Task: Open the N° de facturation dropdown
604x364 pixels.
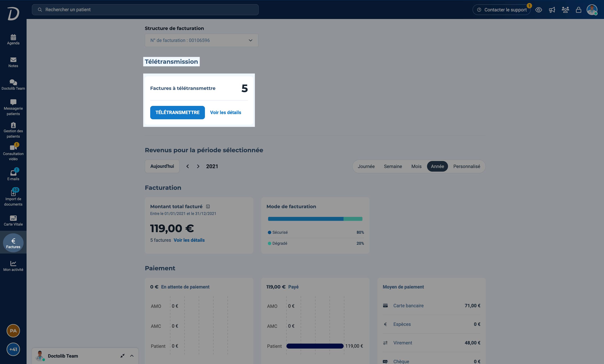Action: click(202, 40)
